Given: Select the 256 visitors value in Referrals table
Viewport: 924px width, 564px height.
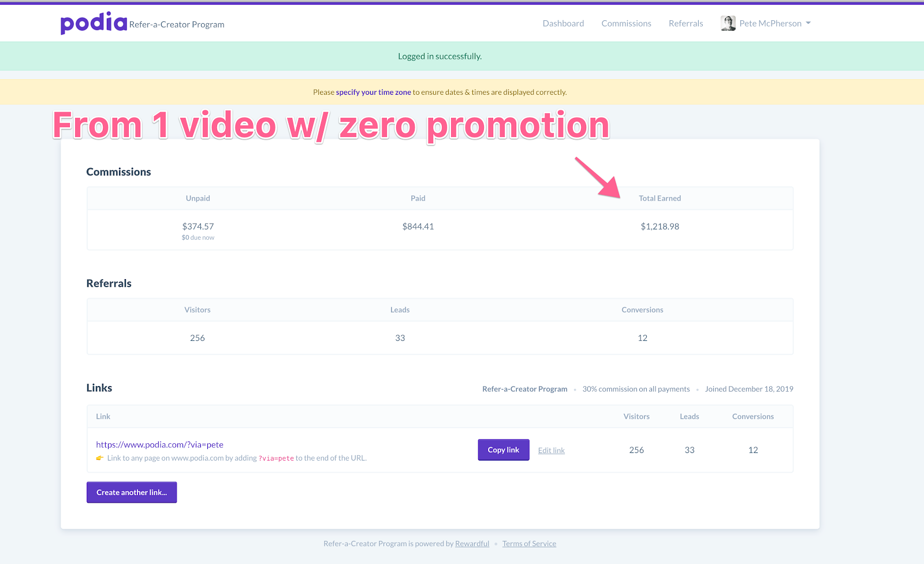Looking at the screenshot, I should click(198, 338).
